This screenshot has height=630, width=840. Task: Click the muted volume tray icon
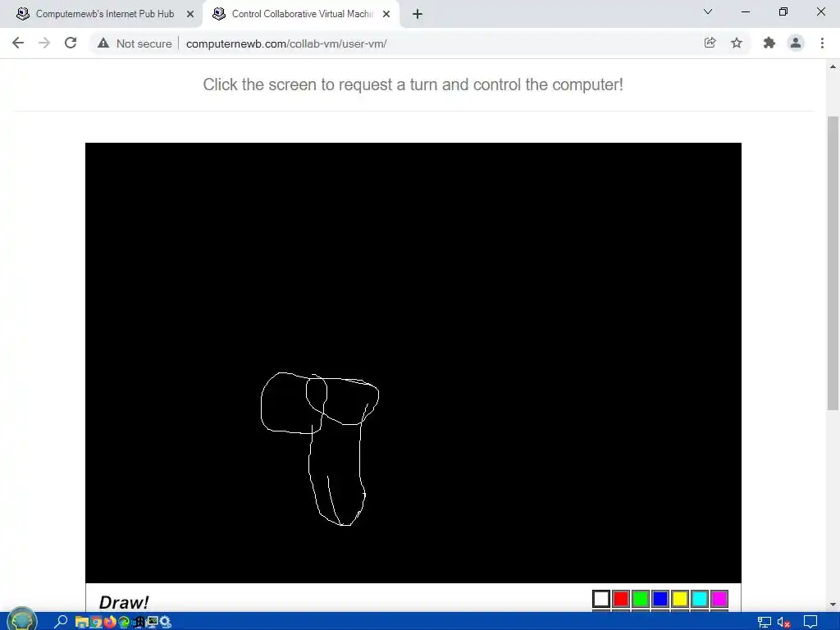click(783, 622)
